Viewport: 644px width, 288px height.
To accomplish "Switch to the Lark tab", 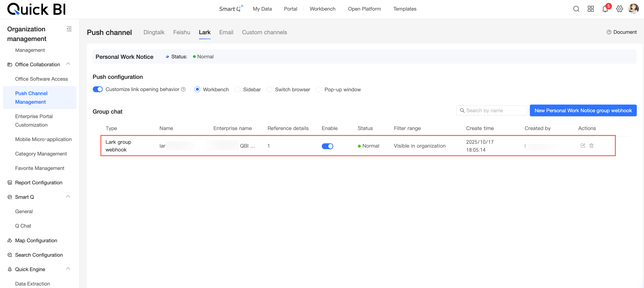I will coord(205,32).
